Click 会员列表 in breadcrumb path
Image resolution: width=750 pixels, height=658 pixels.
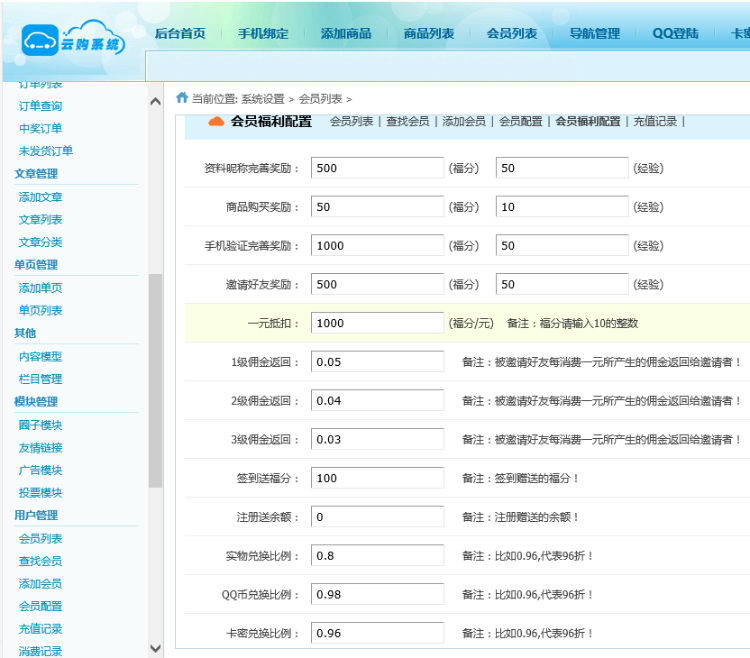click(320, 99)
